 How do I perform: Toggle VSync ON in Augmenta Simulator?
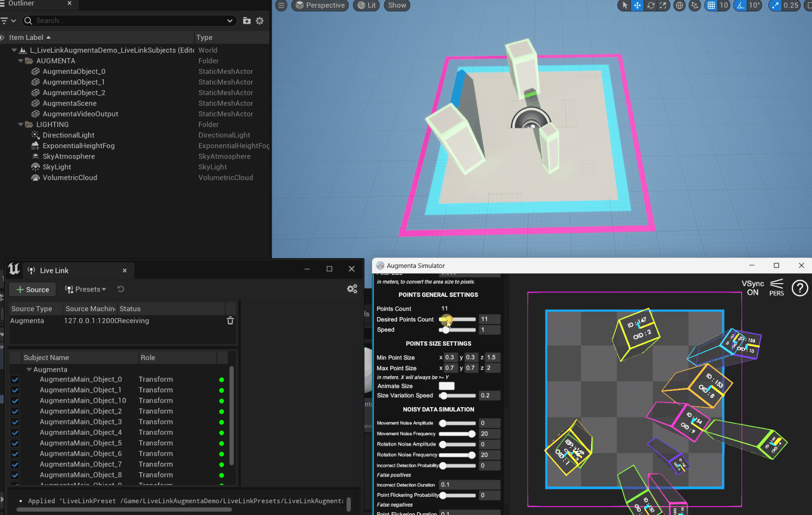[753, 288]
